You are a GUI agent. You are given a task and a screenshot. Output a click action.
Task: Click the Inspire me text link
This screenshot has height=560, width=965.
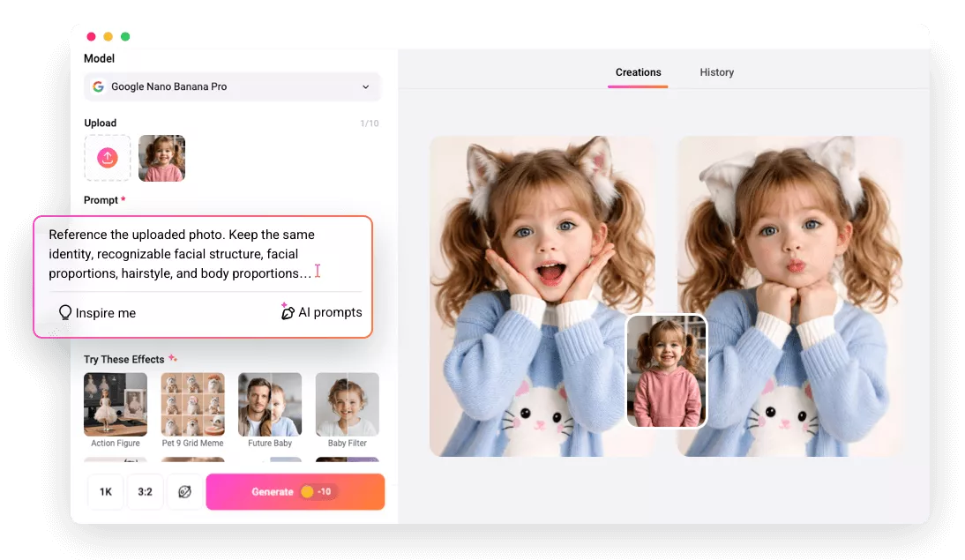105,313
